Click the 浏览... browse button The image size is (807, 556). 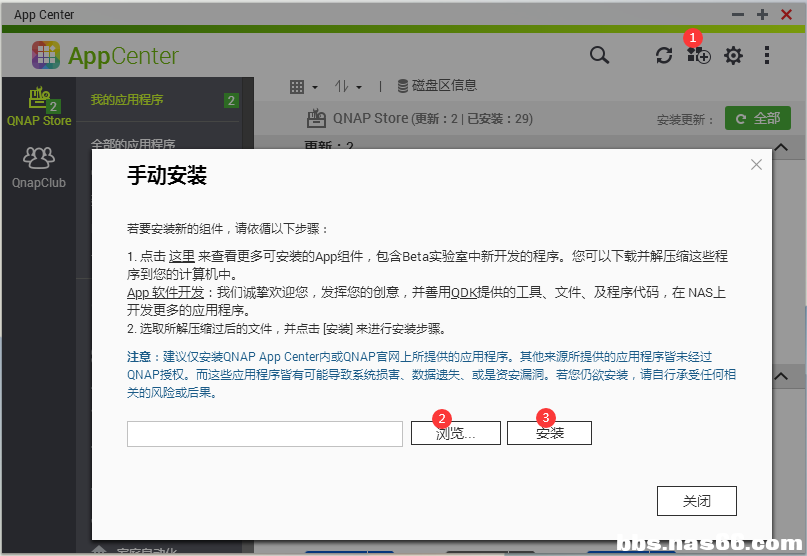click(x=455, y=433)
